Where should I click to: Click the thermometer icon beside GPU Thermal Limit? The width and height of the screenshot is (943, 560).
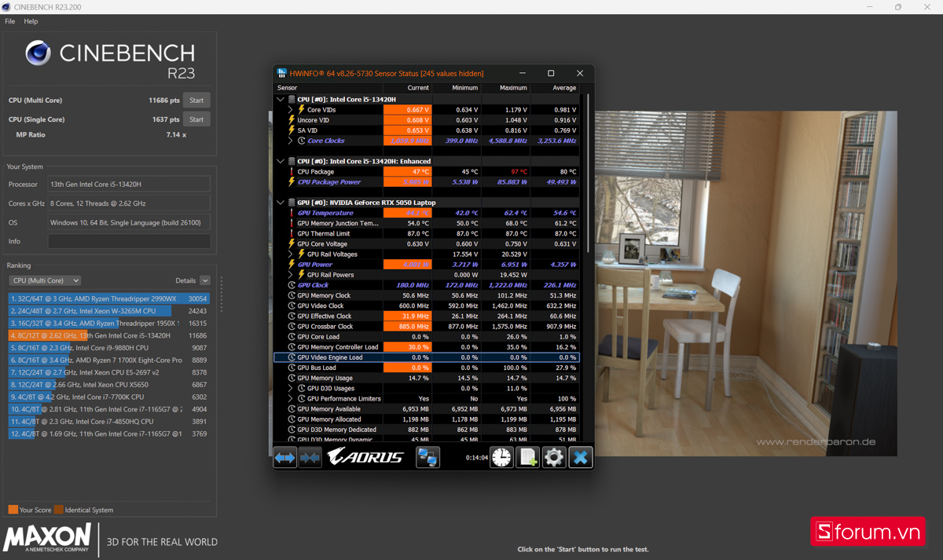(x=292, y=233)
